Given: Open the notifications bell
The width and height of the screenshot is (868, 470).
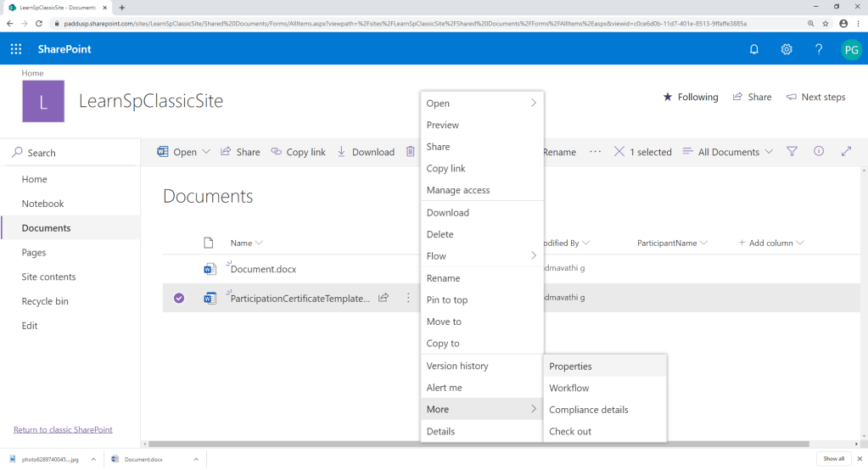Looking at the screenshot, I should [753, 49].
